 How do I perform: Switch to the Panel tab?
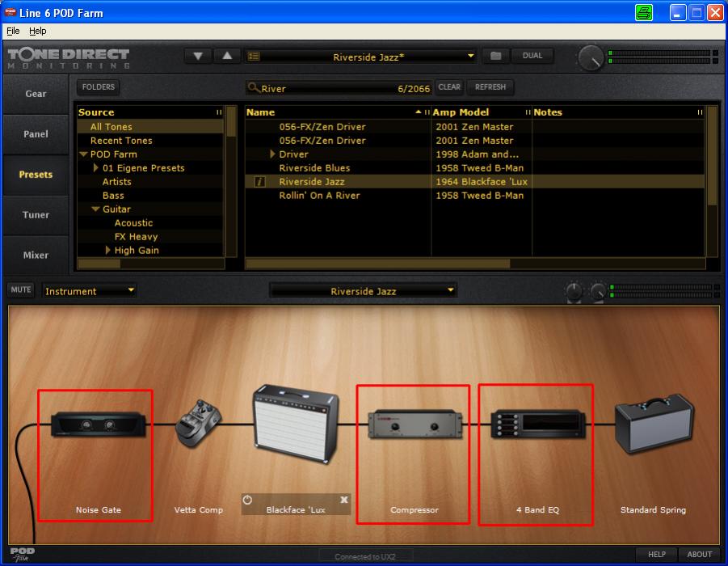[36, 134]
